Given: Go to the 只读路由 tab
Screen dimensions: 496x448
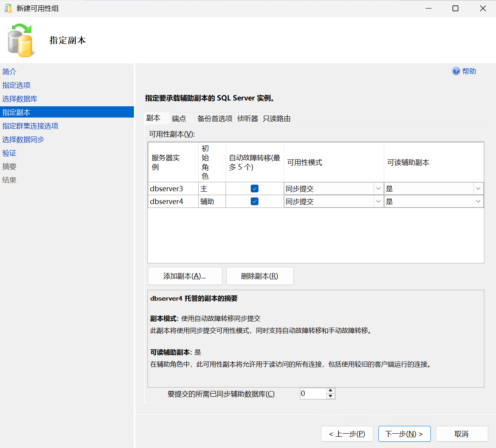Looking at the screenshot, I should point(276,118).
